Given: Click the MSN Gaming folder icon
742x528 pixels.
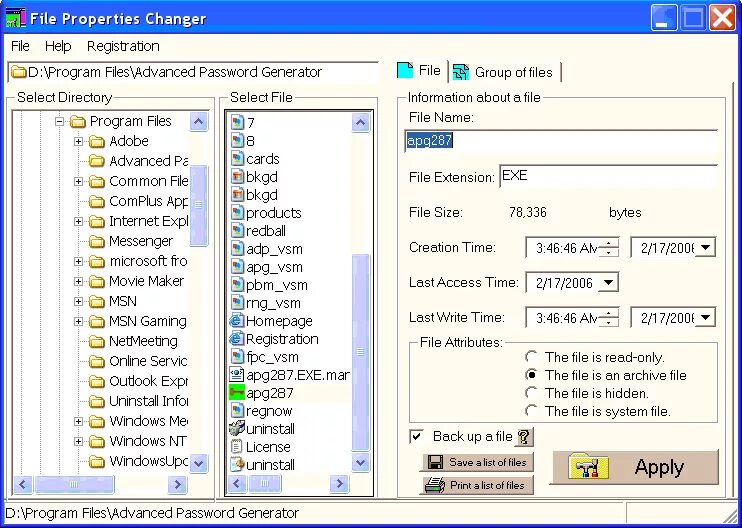Looking at the screenshot, I should 97,321.
